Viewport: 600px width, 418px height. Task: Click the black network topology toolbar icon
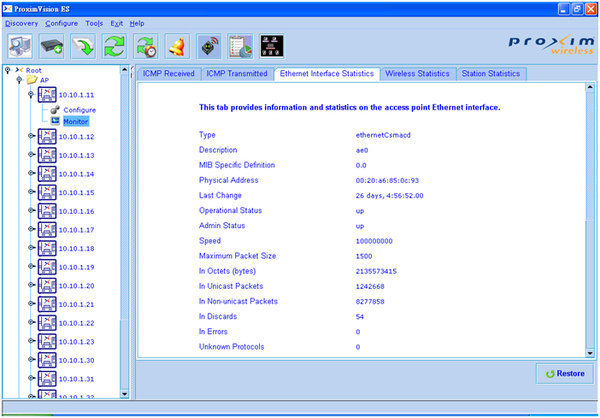pyautogui.click(x=272, y=46)
